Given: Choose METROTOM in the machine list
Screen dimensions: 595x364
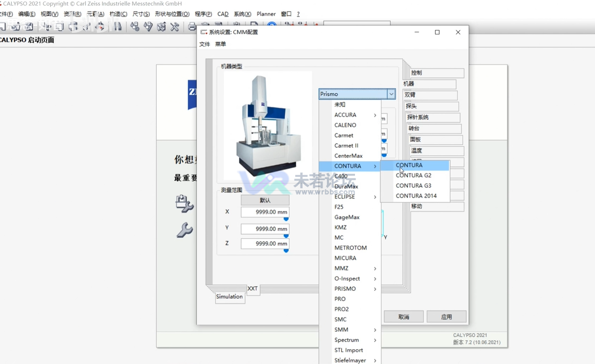Looking at the screenshot, I should coord(350,248).
